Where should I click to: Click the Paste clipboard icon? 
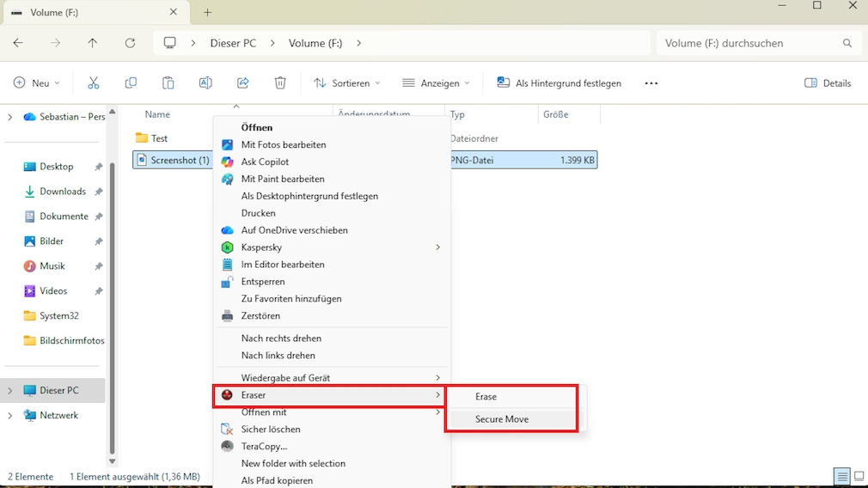point(168,83)
